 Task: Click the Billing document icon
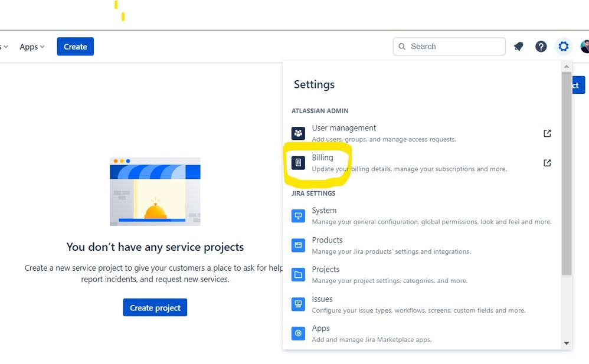[298, 163]
